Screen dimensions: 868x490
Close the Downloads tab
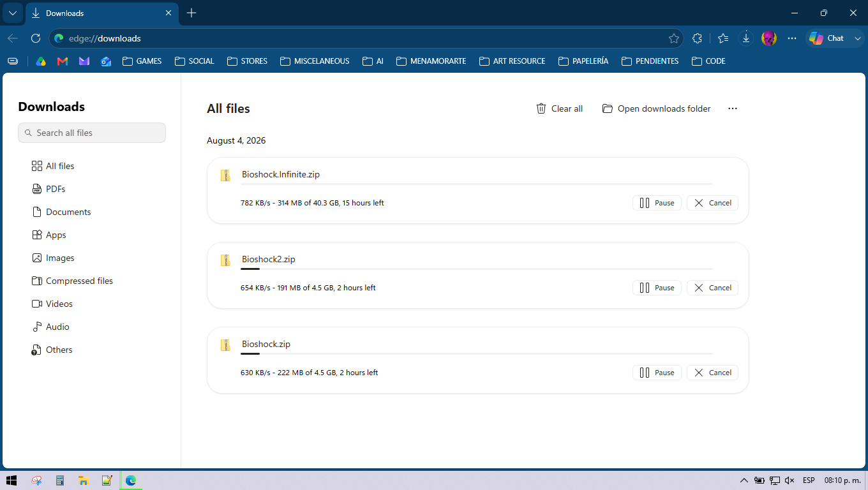point(168,13)
